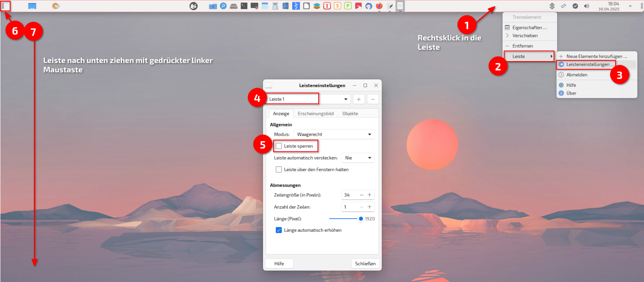Increase Zeilengröße with the plus button

click(370, 195)
